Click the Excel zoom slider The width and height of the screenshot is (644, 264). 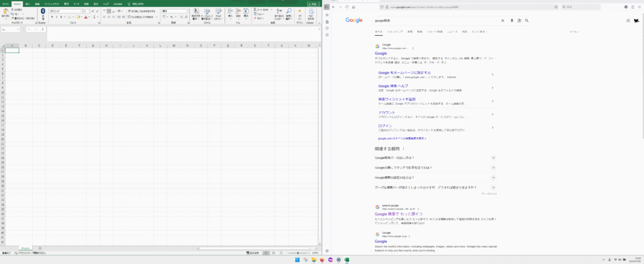pos(297,253)
